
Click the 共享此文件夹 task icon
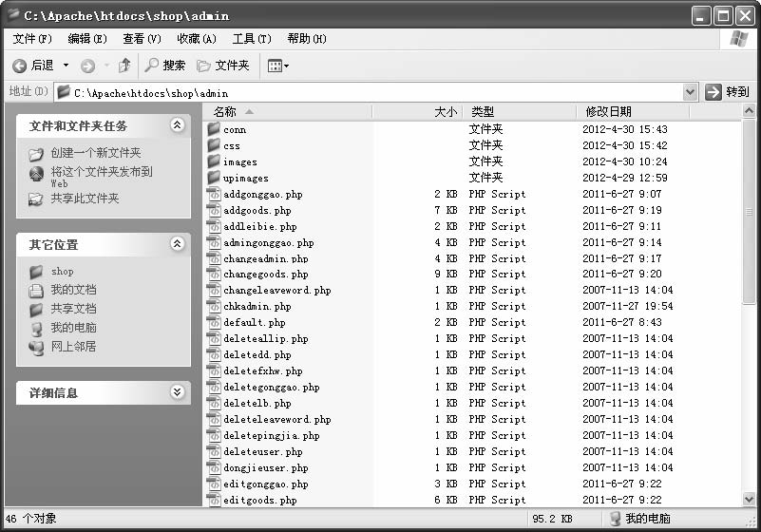click(x=35, y=199)
